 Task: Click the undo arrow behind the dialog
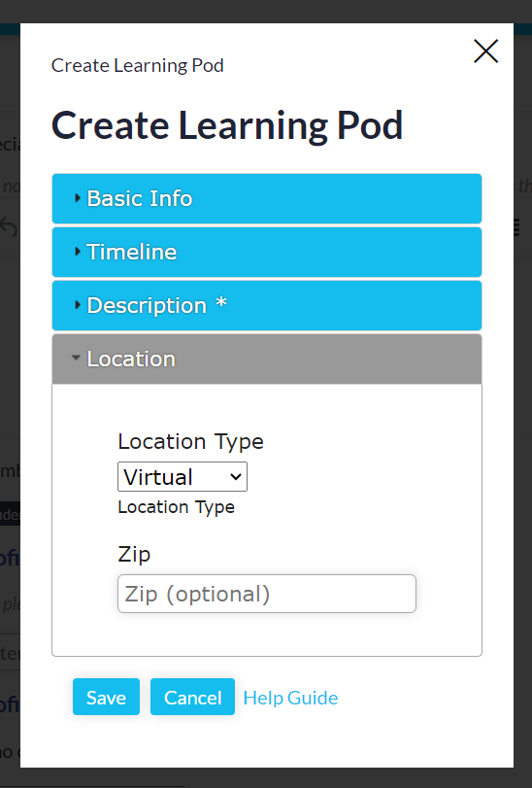coord(9,227)
